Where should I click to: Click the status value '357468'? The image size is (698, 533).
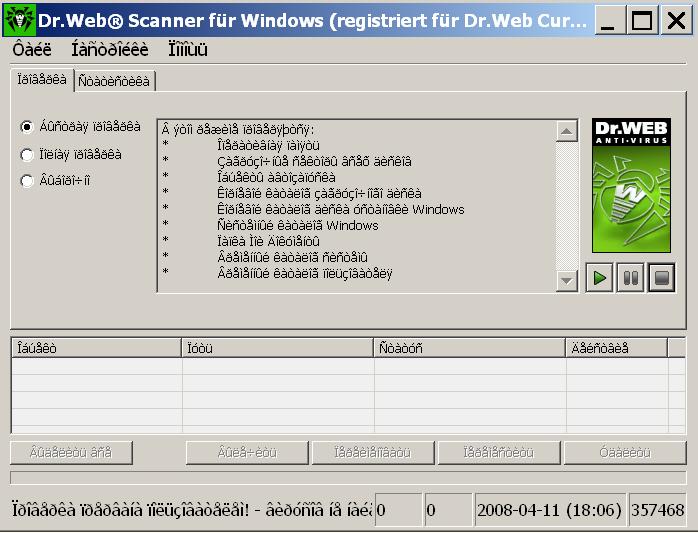(657, 510)
